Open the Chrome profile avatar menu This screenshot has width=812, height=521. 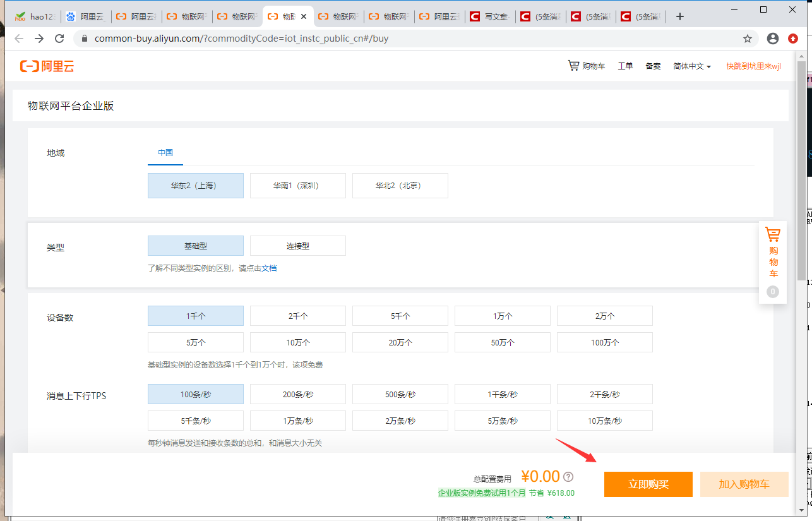pyautogui.click(x=773, y=39)
